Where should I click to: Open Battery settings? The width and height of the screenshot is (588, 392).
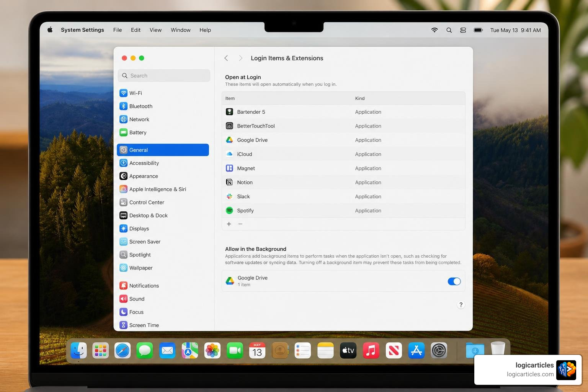(x=163, y=132)
